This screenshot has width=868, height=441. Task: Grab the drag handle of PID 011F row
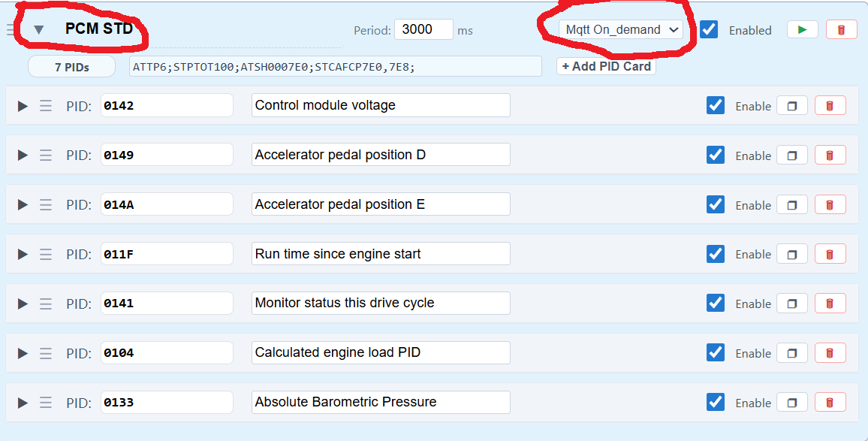(45, 254)
